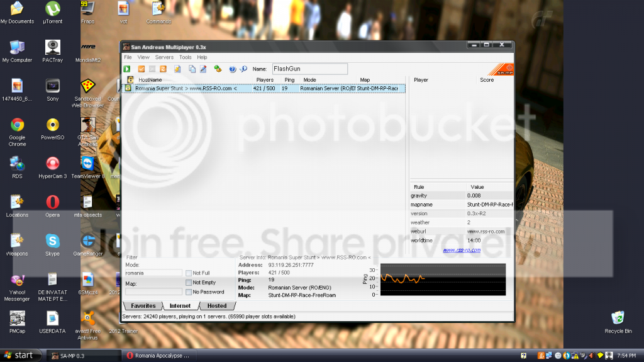The height and width of the screenshot is (362, 644).
Task: Open the Recycle Bin icon
Action: click(618, 322)
